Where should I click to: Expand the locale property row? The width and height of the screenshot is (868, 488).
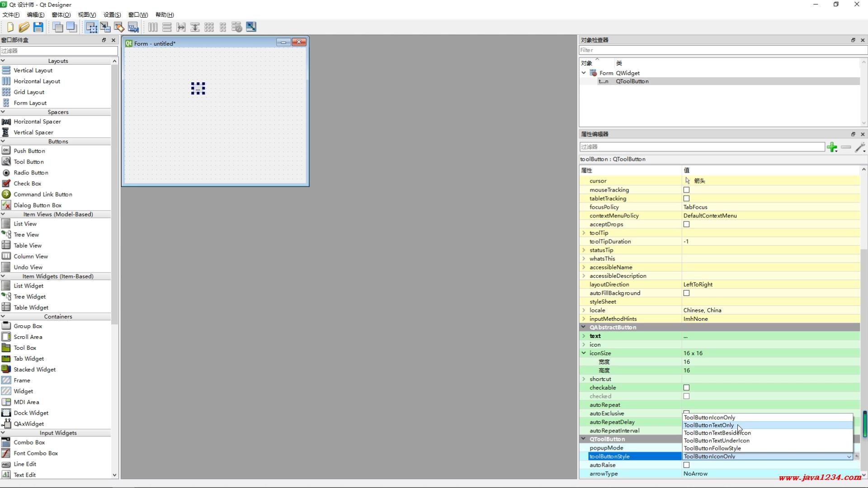pos(584,310)
